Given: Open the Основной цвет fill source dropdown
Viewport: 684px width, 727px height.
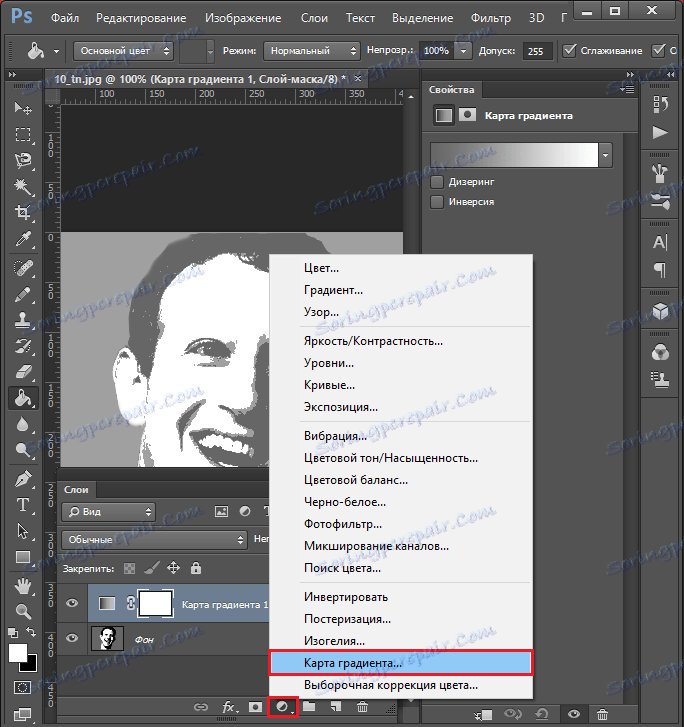Looking at the screenshot, I should click(x=123, y=51).
